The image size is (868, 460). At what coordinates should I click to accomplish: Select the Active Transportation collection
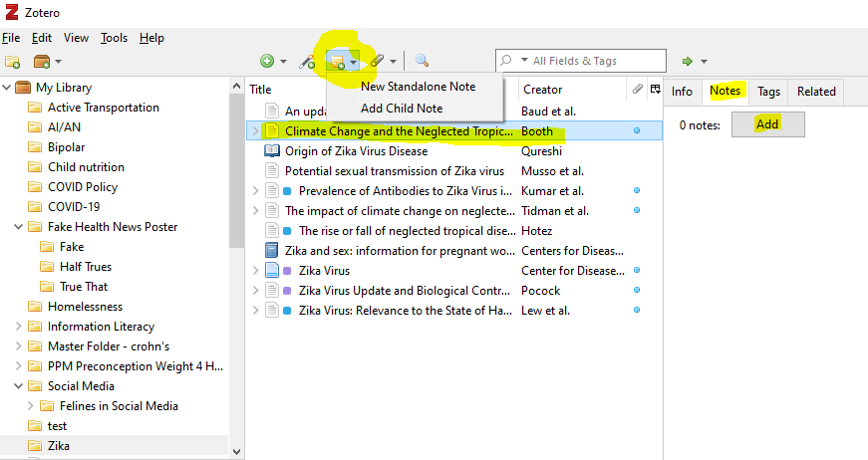tap(103, 108)
